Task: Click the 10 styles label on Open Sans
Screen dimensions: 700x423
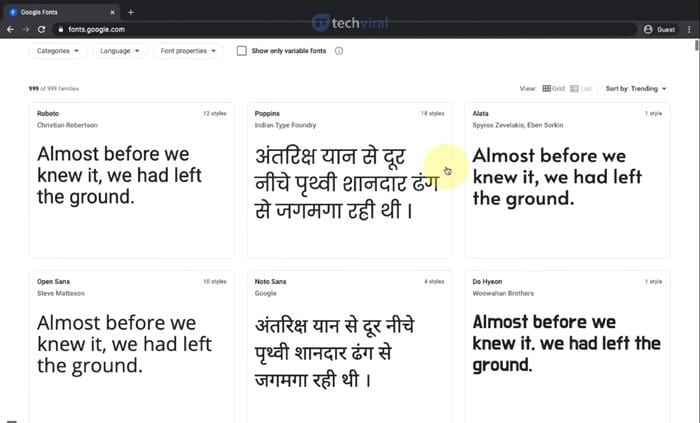Action: [215, 282]
